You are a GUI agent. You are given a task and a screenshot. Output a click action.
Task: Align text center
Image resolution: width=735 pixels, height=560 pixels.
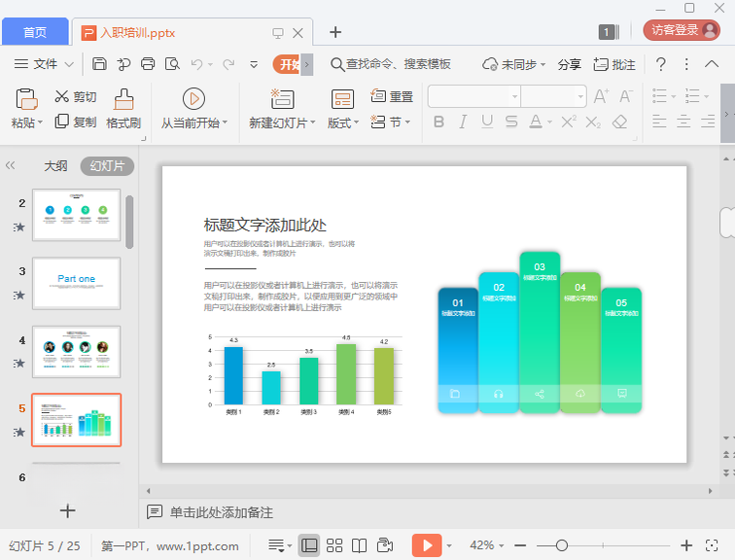(x=683, y=122)
